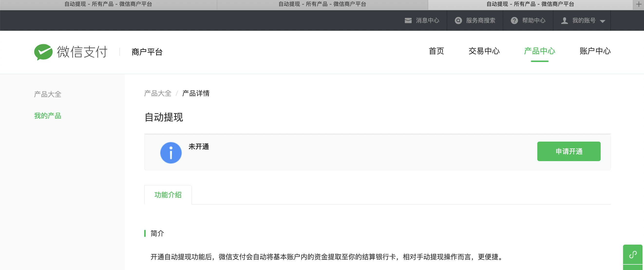Switch to the first browser tab
Image resolution: width=644 pixels, height=270 pixels.
point(108,4)
